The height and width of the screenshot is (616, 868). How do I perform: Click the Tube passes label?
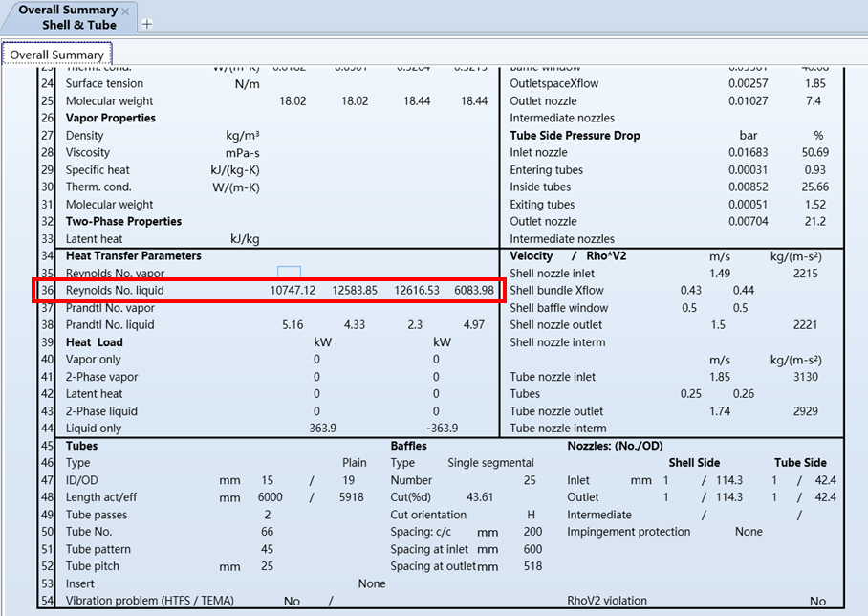click(x=97, y=515)
